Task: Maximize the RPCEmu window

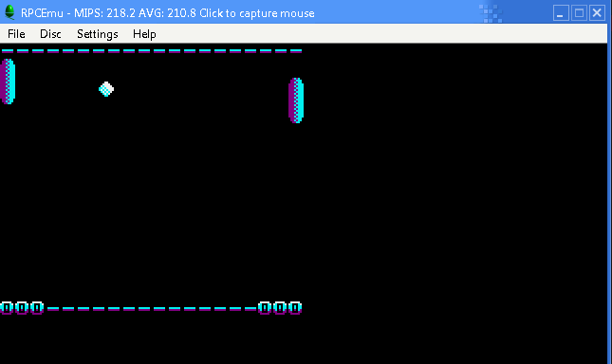Action: pyautogui.click(x=579, y=13)
